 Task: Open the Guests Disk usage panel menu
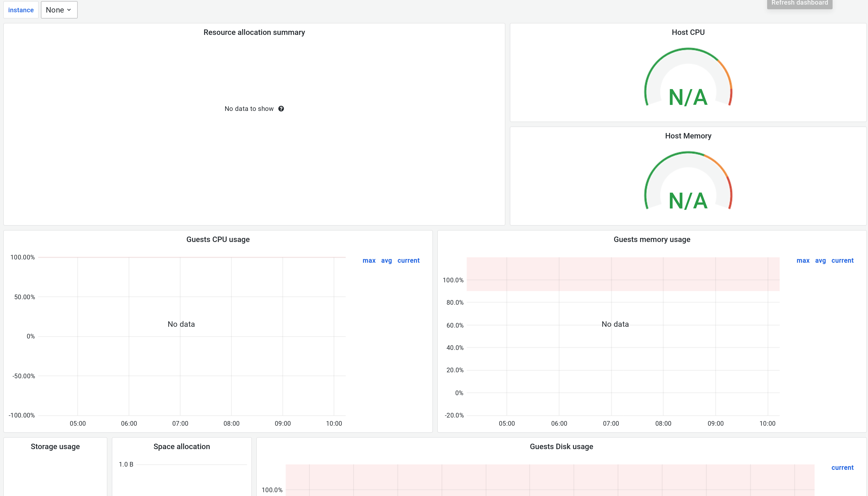[x=561, y=446]
